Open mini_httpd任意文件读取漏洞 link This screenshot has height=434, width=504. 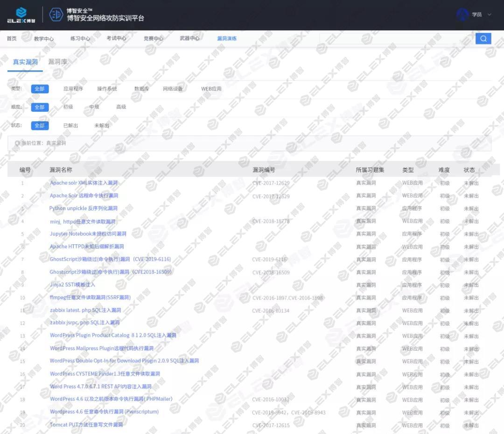point(83,221)
